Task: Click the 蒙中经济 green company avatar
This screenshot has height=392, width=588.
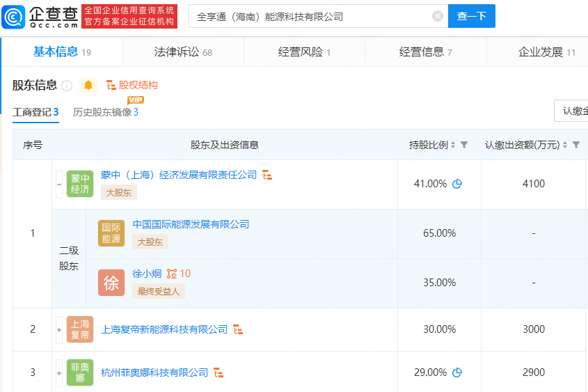Action: point(80,184)
